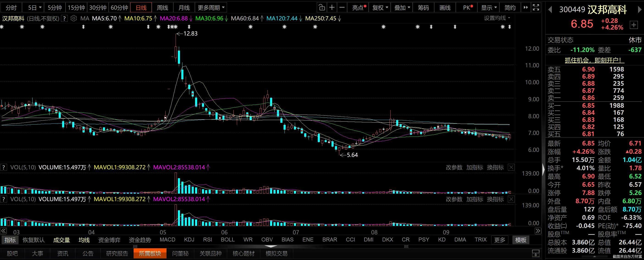Image resolution: width=644 pixels, height=260 pixels.
Task: Click the download panel icon bottom right
Action: (536, 254)
